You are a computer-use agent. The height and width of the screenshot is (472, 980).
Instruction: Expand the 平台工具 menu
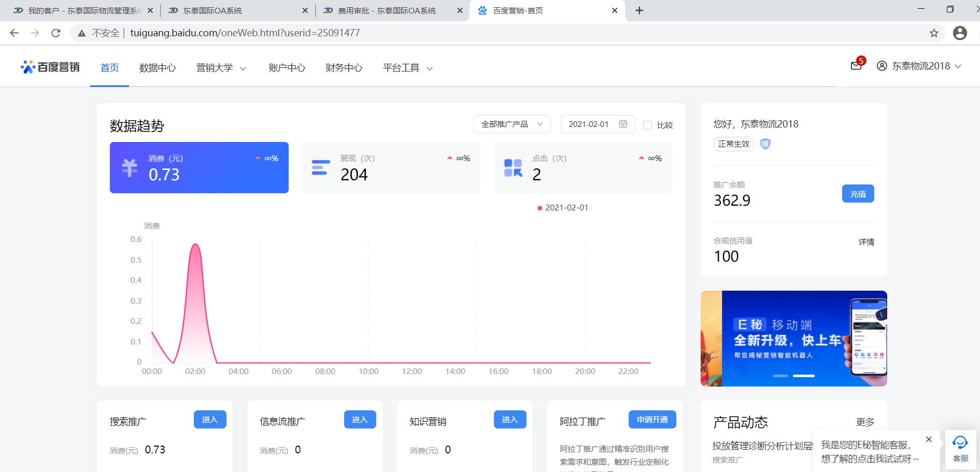tap(407, 68)
